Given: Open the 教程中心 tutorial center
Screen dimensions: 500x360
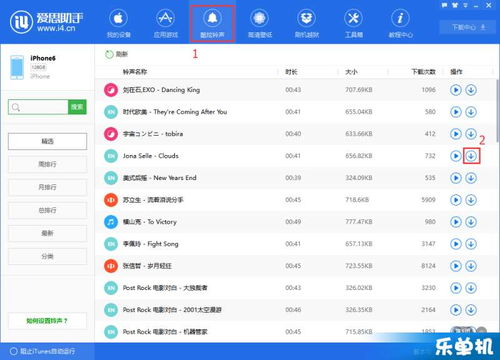Looking at the screenshot, I should (400, 23).
